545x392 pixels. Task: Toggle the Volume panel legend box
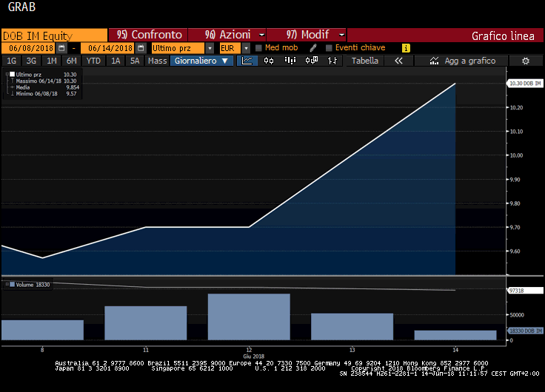[7, 285]
